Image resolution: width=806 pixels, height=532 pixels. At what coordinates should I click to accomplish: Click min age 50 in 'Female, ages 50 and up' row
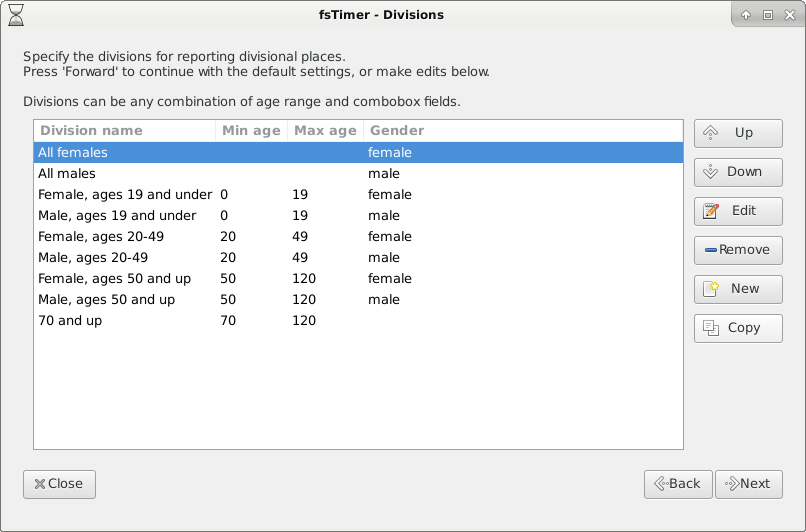228,279
